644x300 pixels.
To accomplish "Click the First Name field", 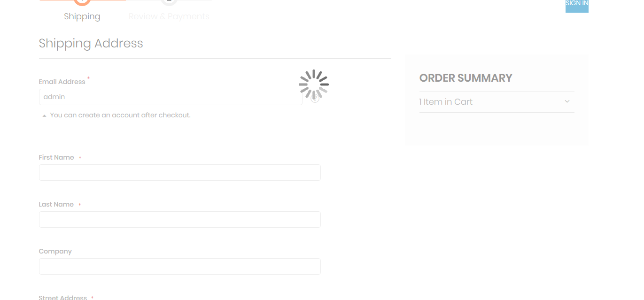I will coord(179,172).
